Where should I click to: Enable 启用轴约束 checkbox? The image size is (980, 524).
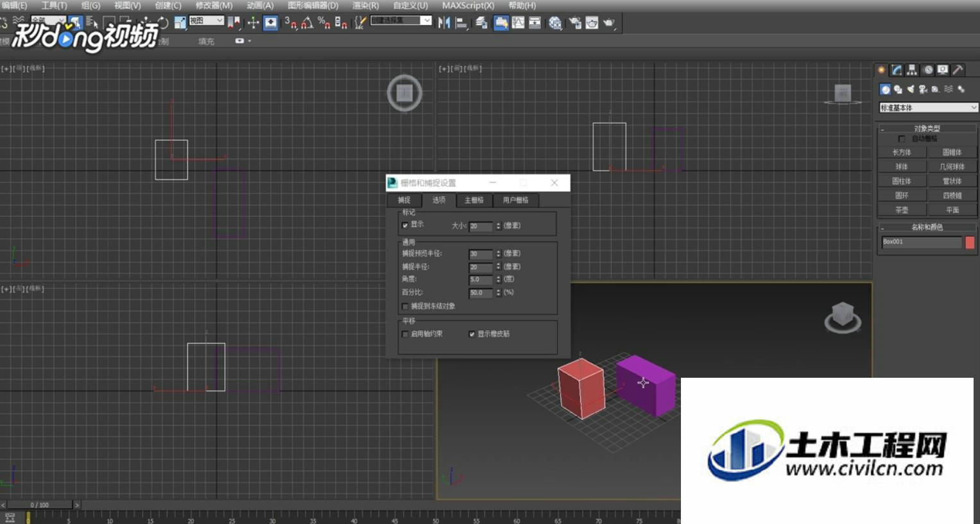pos(405,334)
